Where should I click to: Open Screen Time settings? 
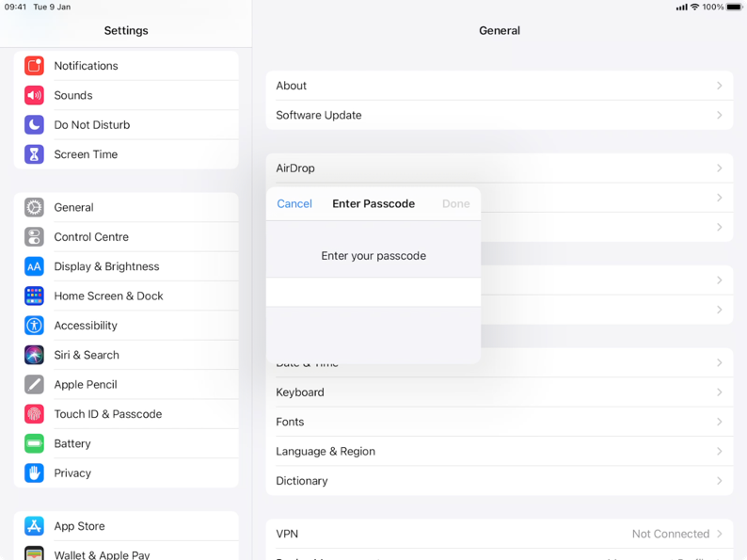click(126, 154)
